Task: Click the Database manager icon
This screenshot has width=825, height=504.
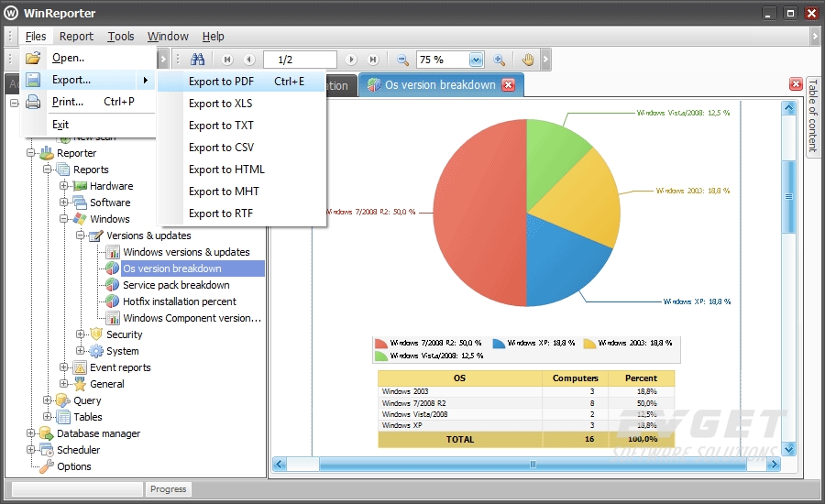Action: (x=47, y=433)
